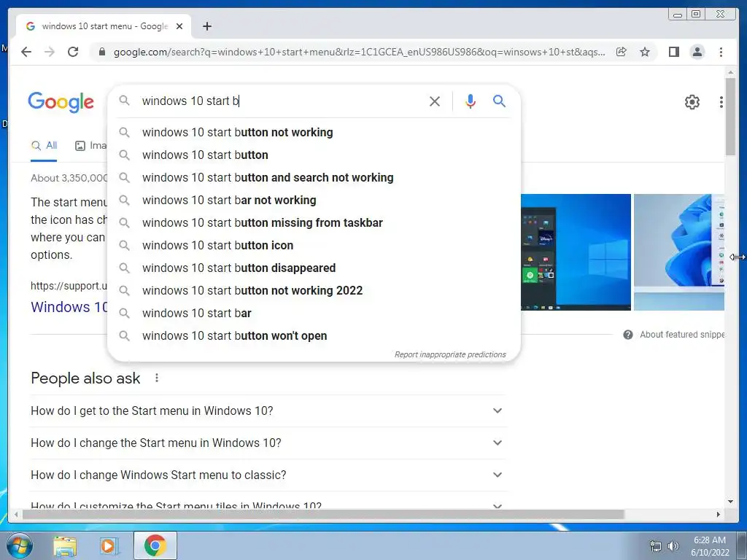Choose suggestion 'windows 10 start button not working'
Screen dimensions: 747x560
[x=314, y=133]
